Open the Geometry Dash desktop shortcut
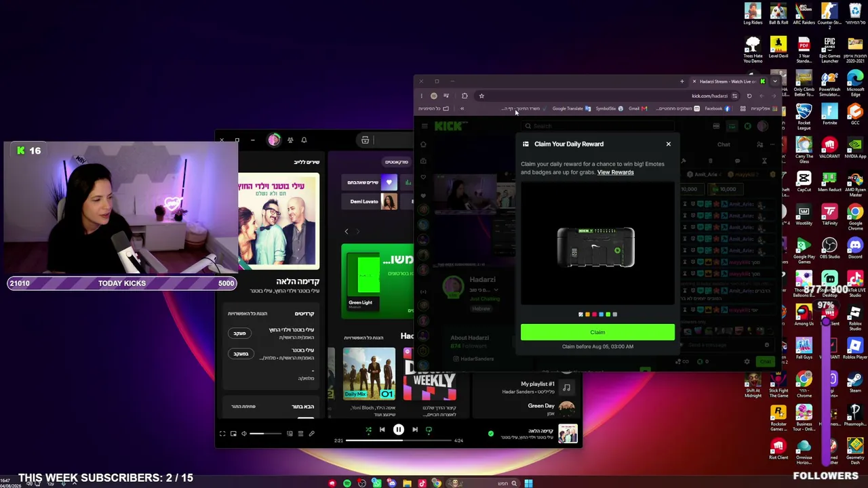868x488 pixels. tap(855, 449)
